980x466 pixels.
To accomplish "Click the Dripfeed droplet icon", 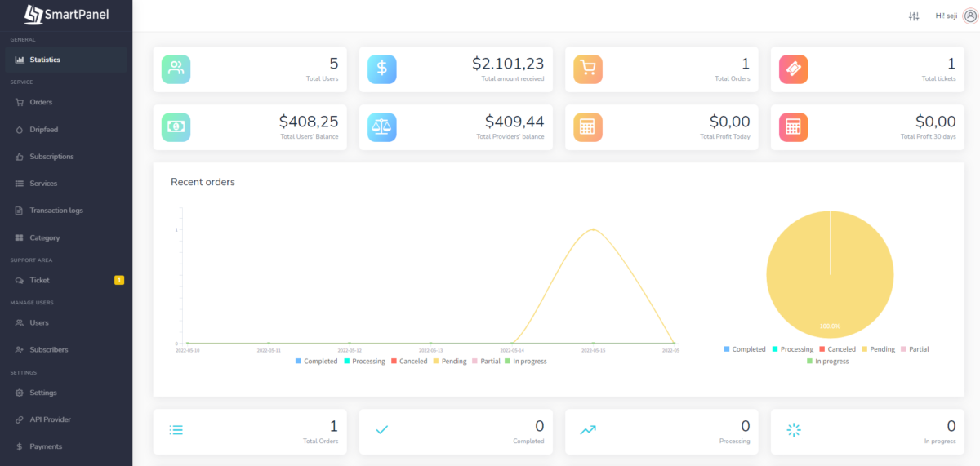I will [x=20, y=129].
